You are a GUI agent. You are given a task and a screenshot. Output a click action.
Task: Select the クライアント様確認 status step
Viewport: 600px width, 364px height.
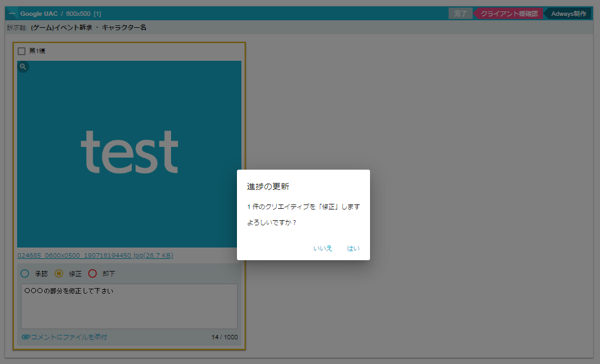(x=509, y=13)
